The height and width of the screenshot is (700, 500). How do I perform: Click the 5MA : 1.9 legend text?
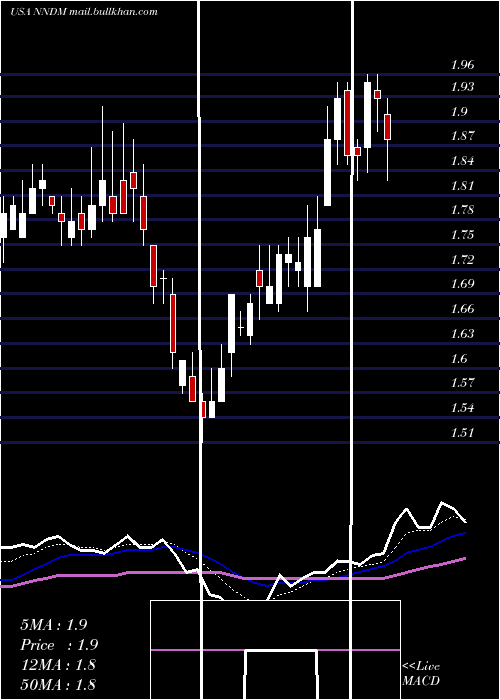click(54, 625)
